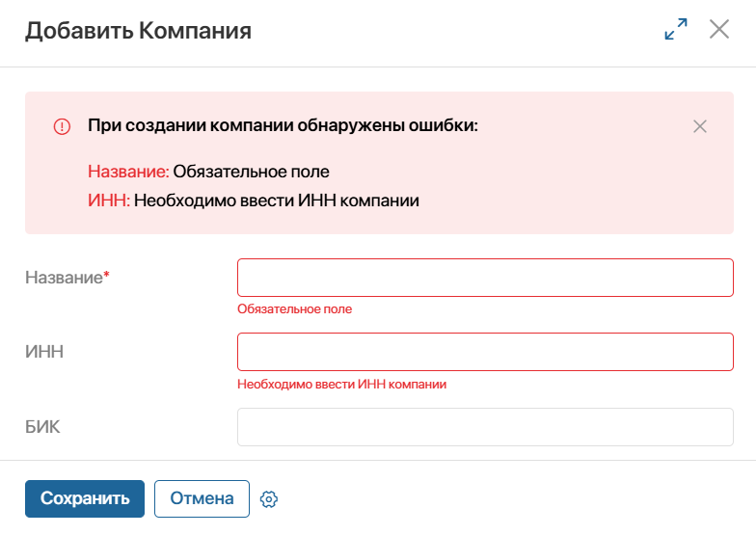
Task: Click the red exclamation warning icon
Action: pyautogui.click(x=62, y=126)
